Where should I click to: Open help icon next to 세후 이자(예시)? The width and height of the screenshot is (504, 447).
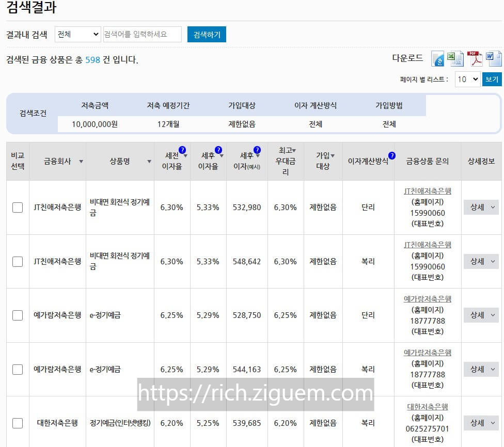257,150
